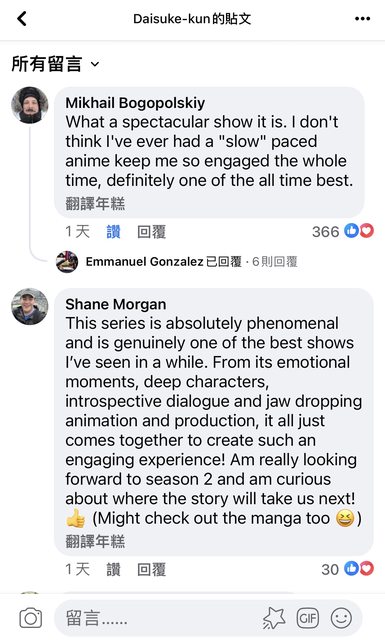The image size is (385, 640).
Task: View reactions on Mikhail's comment (366)
Action: (x=343, y=231)
